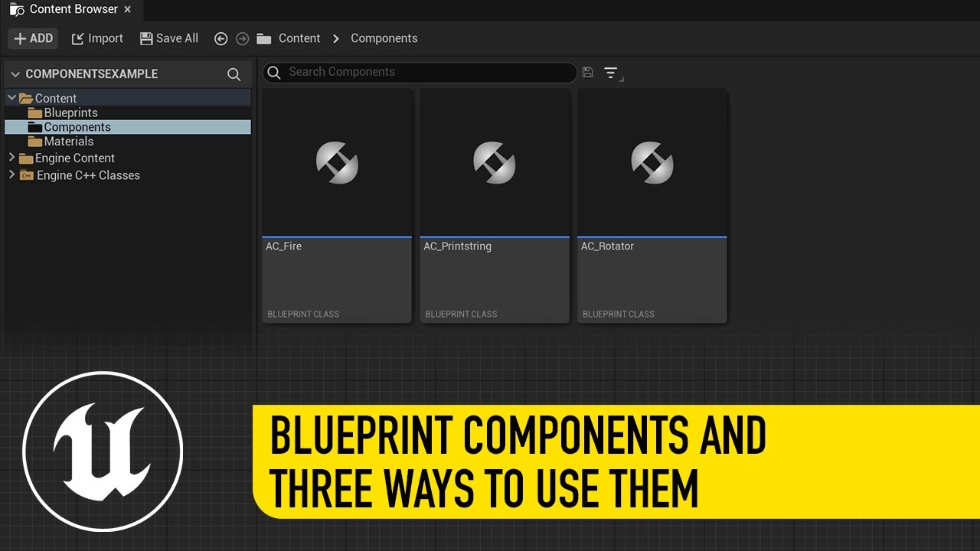Screen dimensions: 980x551
Task: Click the ADD button
Action: [x=33, y=38]
